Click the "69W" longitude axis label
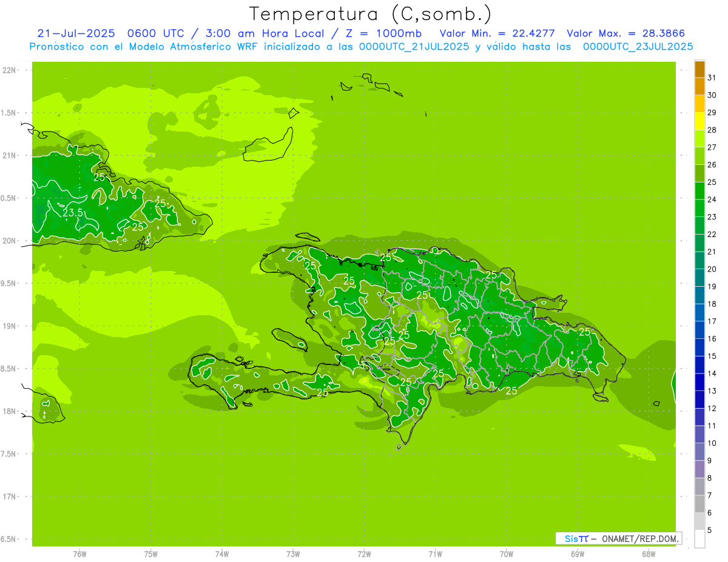Image resolution: width=728 pixels, height=562 pixels. click(578, 554)
